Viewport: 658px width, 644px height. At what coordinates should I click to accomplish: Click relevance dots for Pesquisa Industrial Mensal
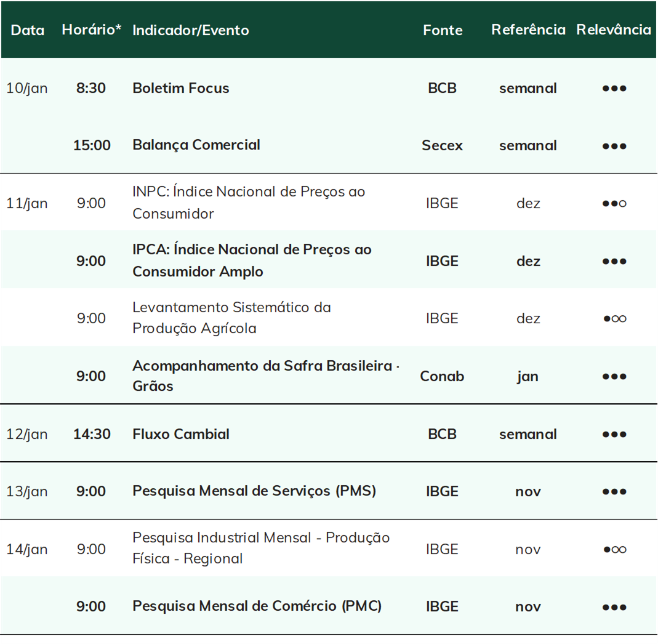pyautogui.click(x=615, y=550)
